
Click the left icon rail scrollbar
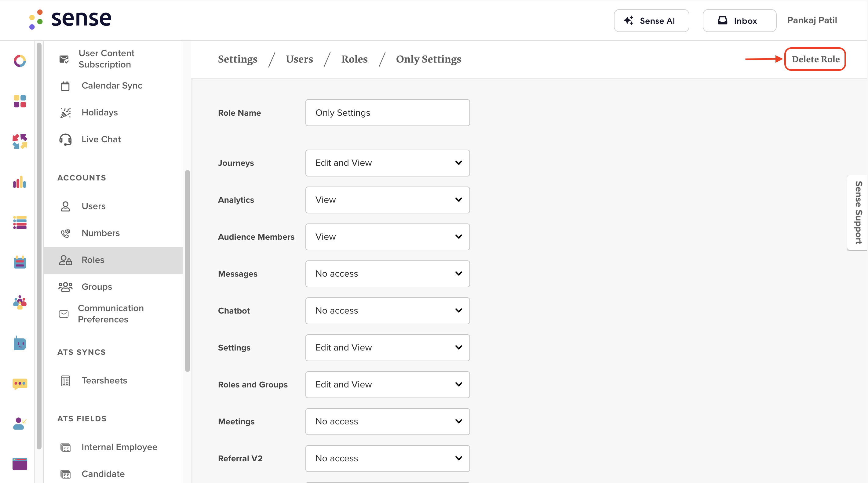39,246
